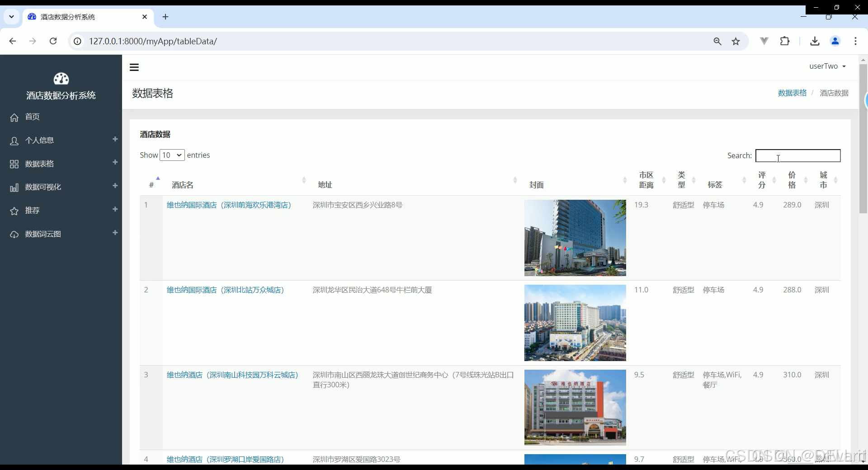Open the Show entries dropdown

(x=172, y=155)
